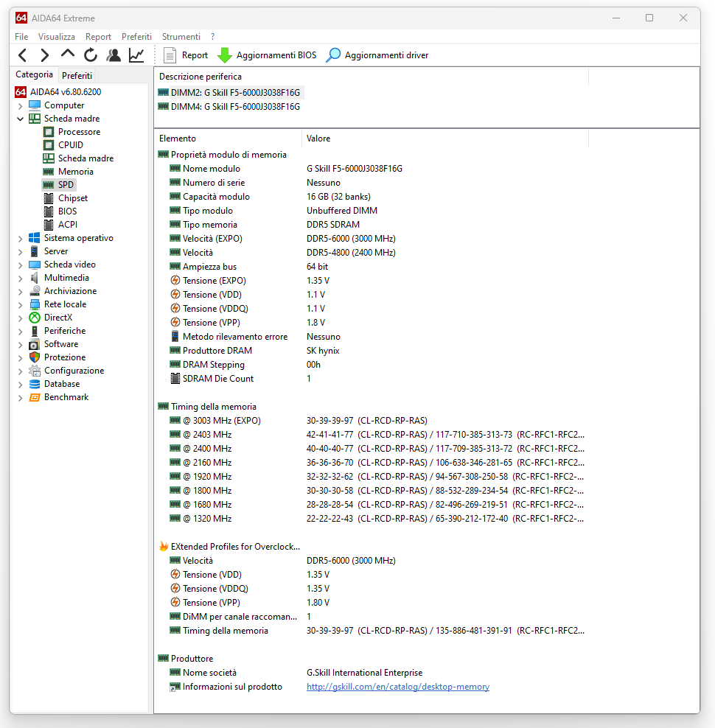This screenshot has width=715, height=728.
Task: Go forward with the right arrow icon
Action: click(x=45, y=55)
